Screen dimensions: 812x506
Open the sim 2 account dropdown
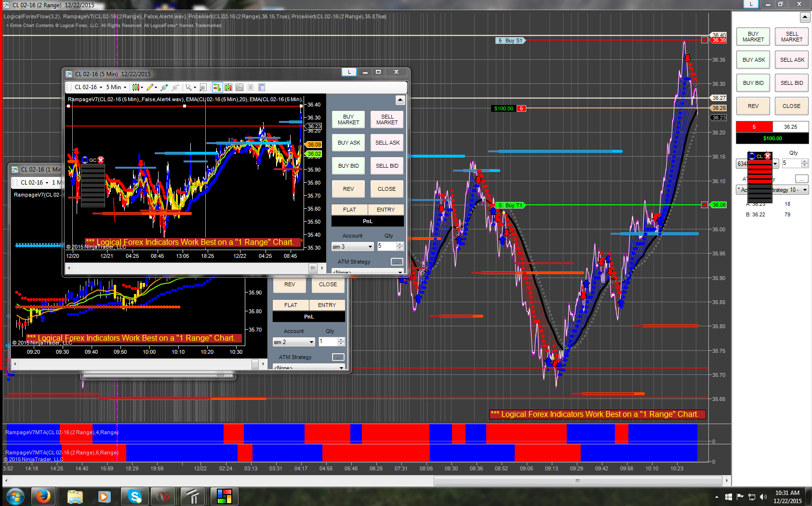tap(294, 342)
